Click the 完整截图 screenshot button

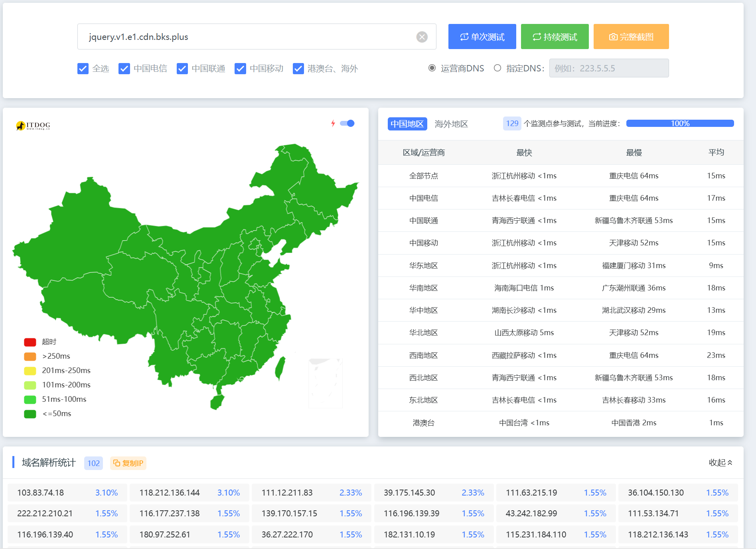pyautogui.click(x=631, y=37)
